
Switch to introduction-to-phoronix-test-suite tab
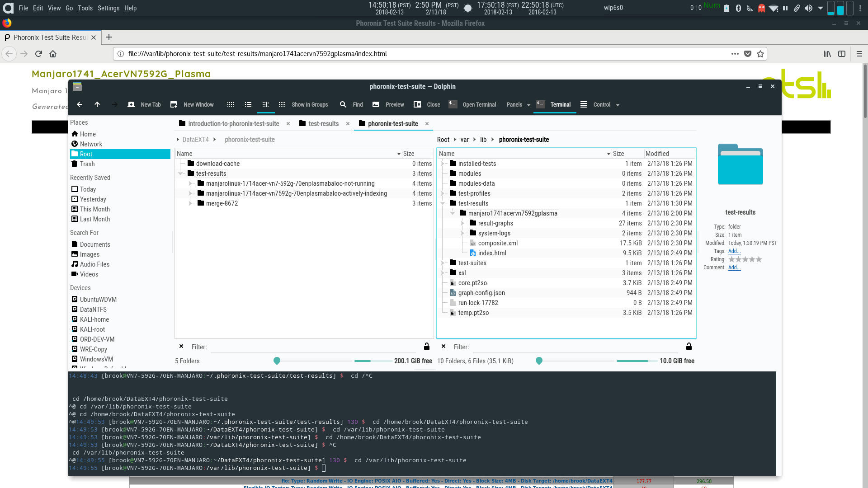[x=229, y=124]
